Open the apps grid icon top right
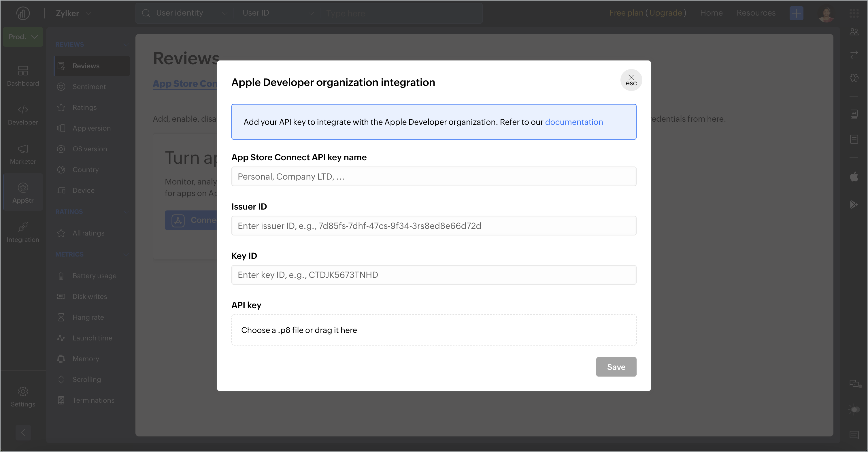 (x=854, y=13)
